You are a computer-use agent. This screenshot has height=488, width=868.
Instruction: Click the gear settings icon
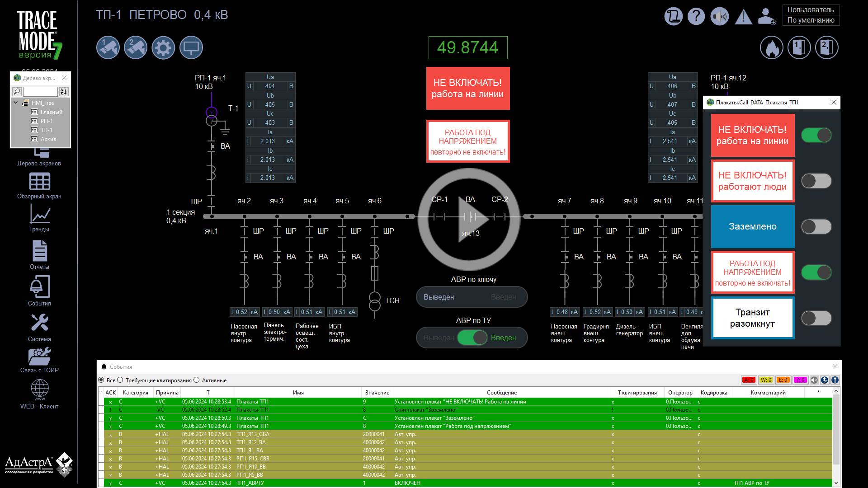pos(163,47)
